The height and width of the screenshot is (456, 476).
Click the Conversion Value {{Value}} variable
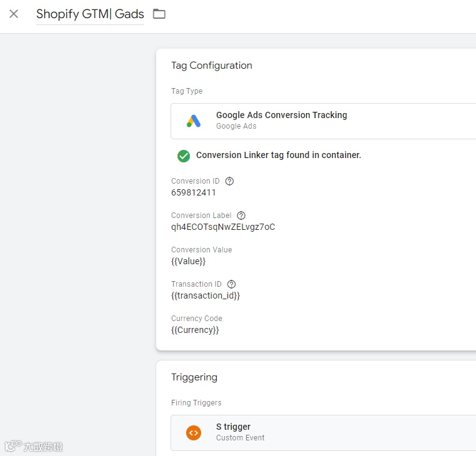click(188, 261)
